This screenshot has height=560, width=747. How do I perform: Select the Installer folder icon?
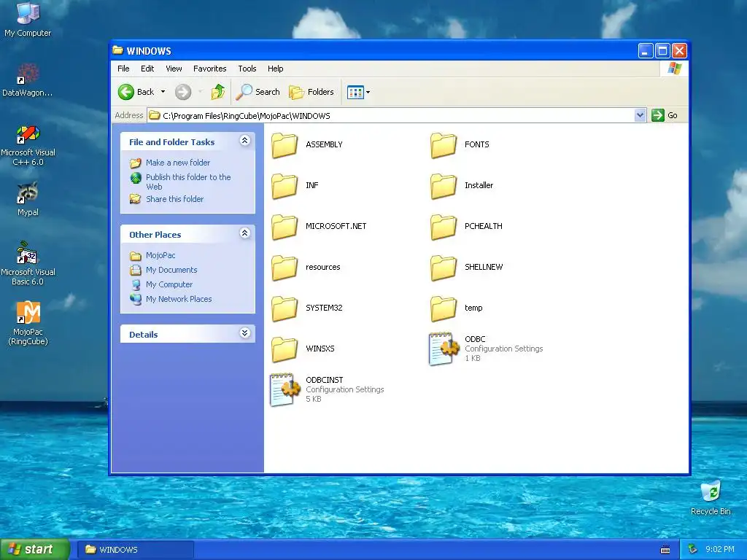click(x=444, y=186)
